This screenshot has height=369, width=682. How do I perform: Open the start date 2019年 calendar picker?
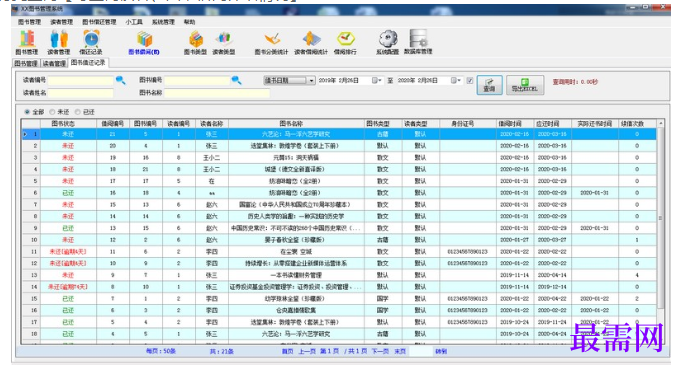point(376,81)
